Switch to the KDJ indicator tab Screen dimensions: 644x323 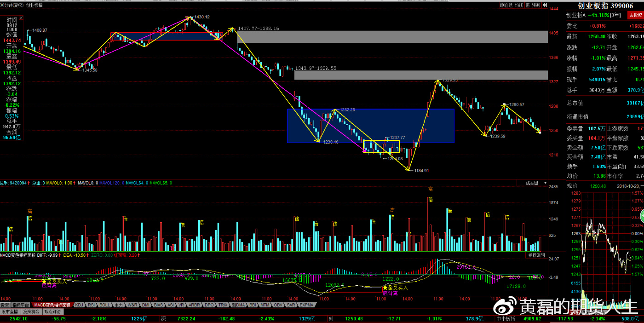click(79, 305)
